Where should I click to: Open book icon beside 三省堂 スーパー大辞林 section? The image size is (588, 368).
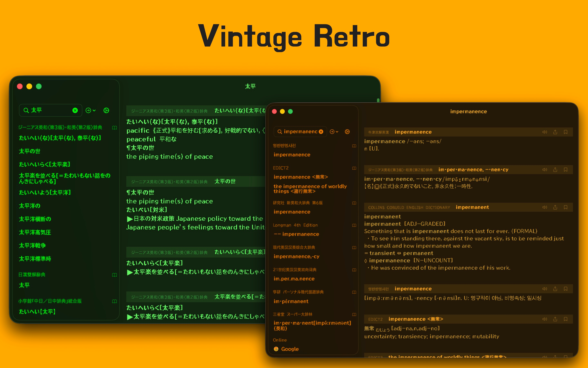(x=354, y=314)
